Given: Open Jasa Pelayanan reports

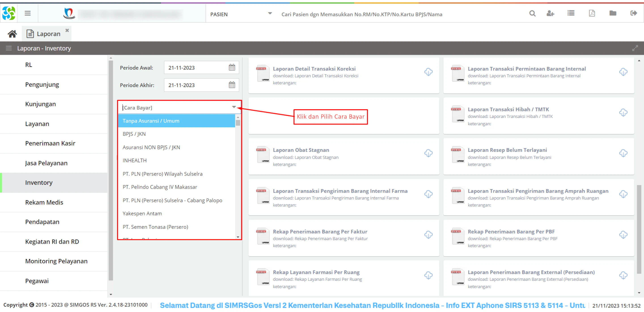Looking at the screenshot, I should coord(54,163).
